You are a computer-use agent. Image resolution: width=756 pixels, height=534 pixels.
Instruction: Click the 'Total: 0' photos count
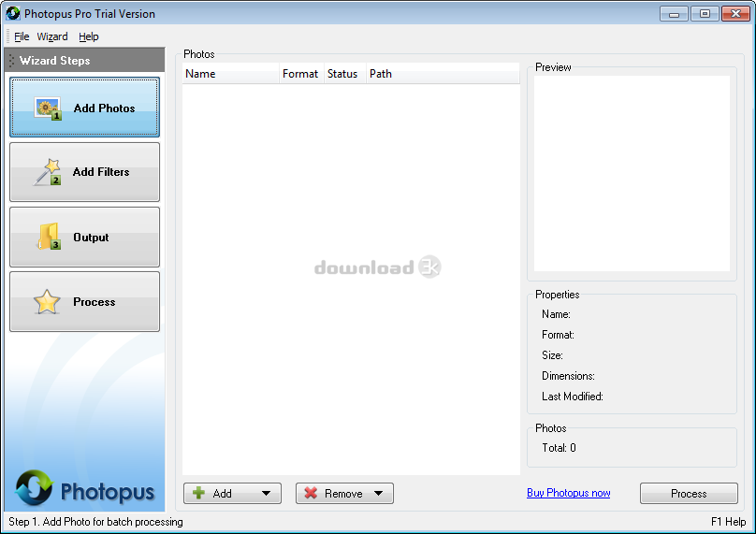(x=559, y=448)
